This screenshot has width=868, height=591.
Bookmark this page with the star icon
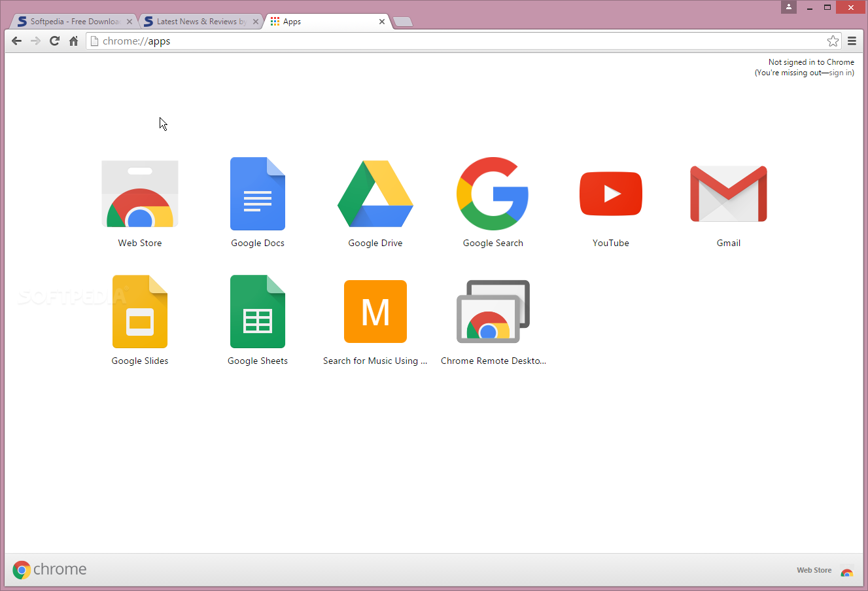coord(833,41)
